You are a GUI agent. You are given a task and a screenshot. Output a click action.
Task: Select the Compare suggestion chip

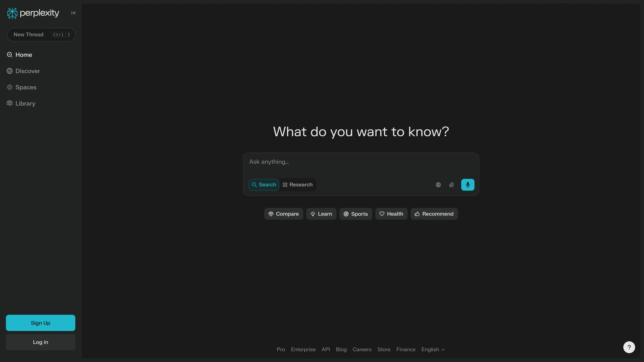[x=283, y=214]
